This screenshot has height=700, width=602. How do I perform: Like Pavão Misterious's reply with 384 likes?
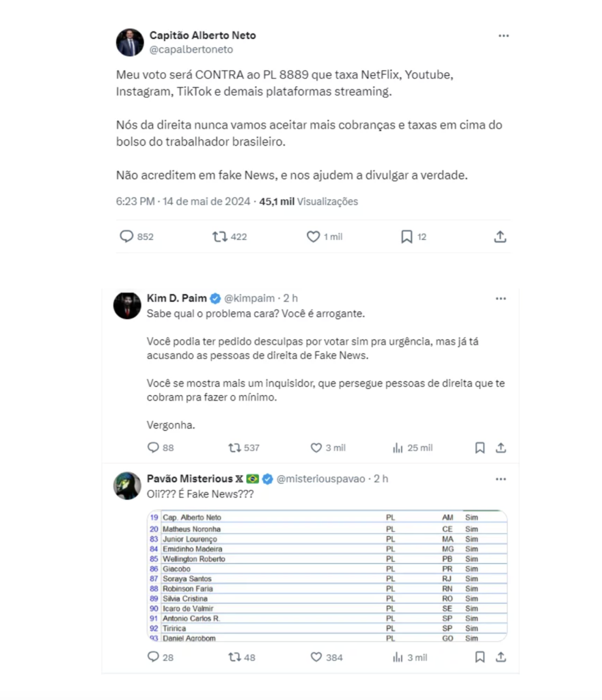316,657
